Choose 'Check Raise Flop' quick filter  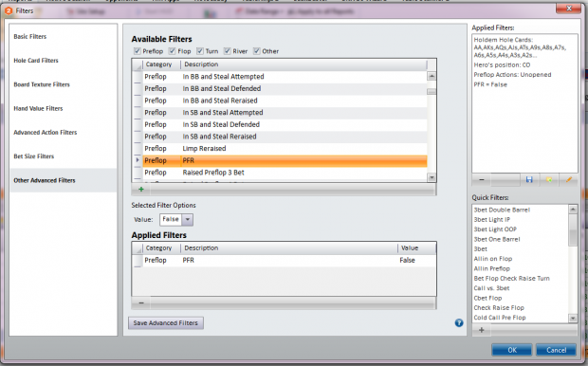tap(499, 308)
